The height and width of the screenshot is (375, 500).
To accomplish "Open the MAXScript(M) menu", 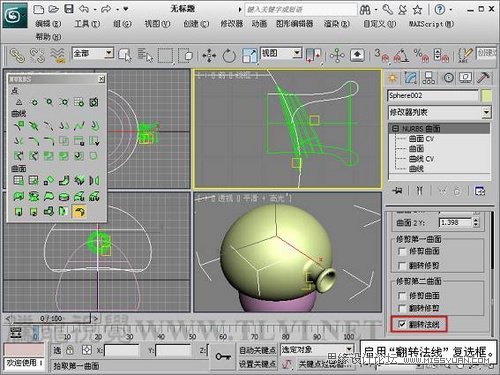I will [x=432, y=24].
